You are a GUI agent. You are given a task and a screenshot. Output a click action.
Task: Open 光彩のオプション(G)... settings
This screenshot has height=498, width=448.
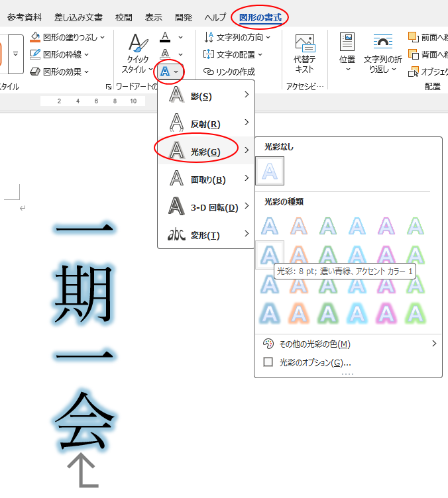349,362
